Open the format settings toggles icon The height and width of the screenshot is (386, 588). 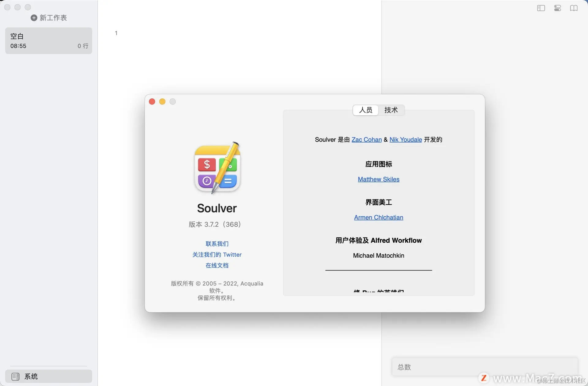(557, 8)
